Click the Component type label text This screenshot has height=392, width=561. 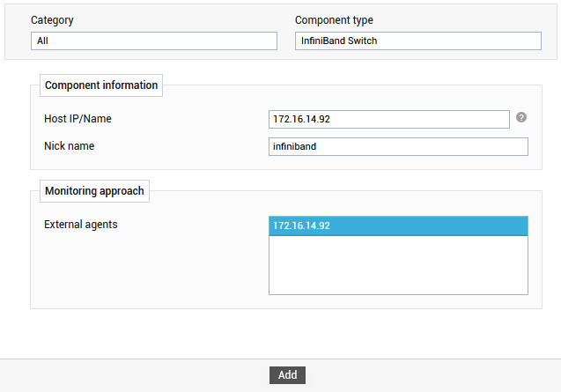click(334, 20)
